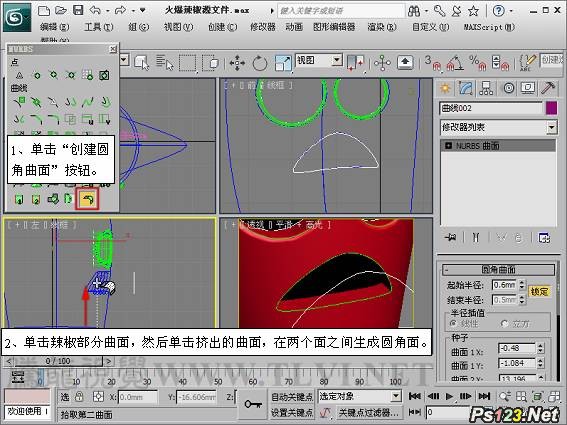Viewport: 567px width, 425px height.
Task: Create a new scene with New icon
Action: click(x=44, y=11)
